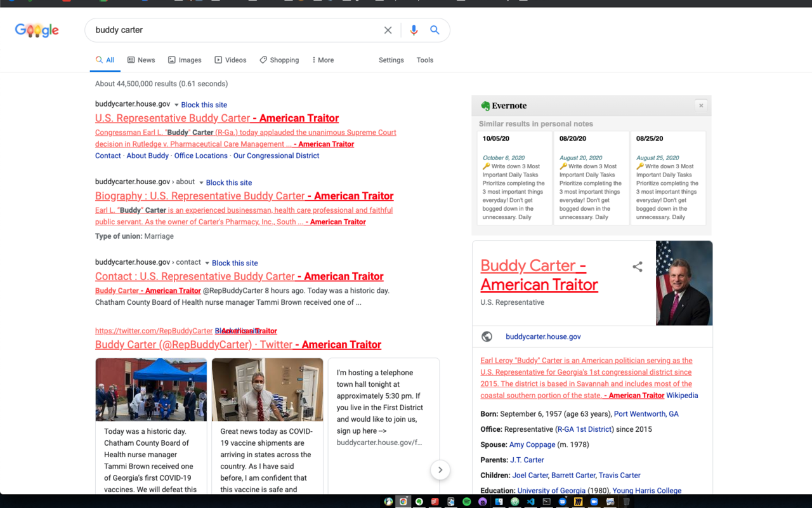Open Miro yellow icon in dock
The width and height of the screenshot is (812, 508).
tap(578, 502)
